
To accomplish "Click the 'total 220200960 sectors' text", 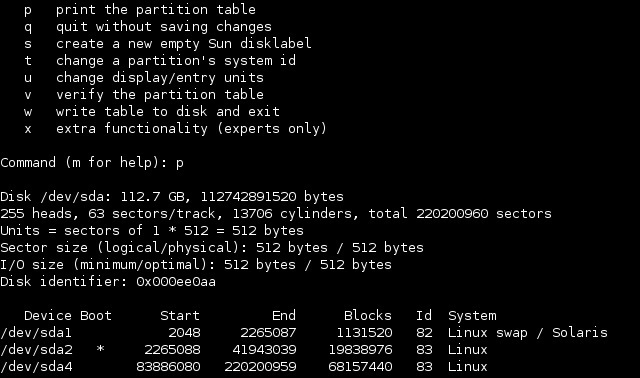I will pos(460,213).
